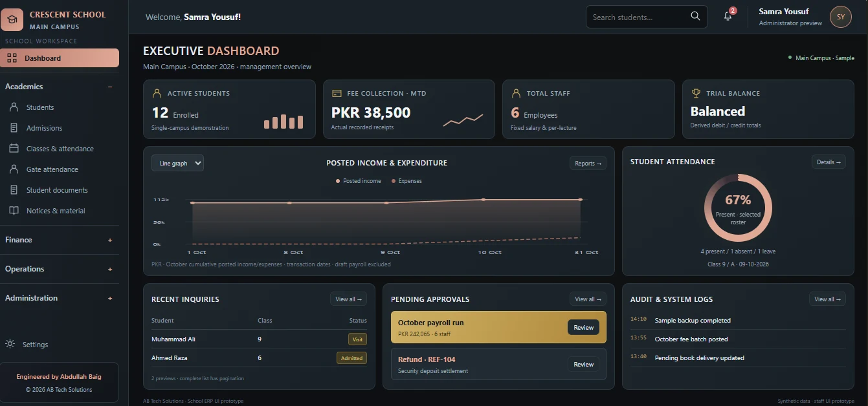Review the Refund REF-104 approval
868x406 pixels.
(x=583, y=364)
